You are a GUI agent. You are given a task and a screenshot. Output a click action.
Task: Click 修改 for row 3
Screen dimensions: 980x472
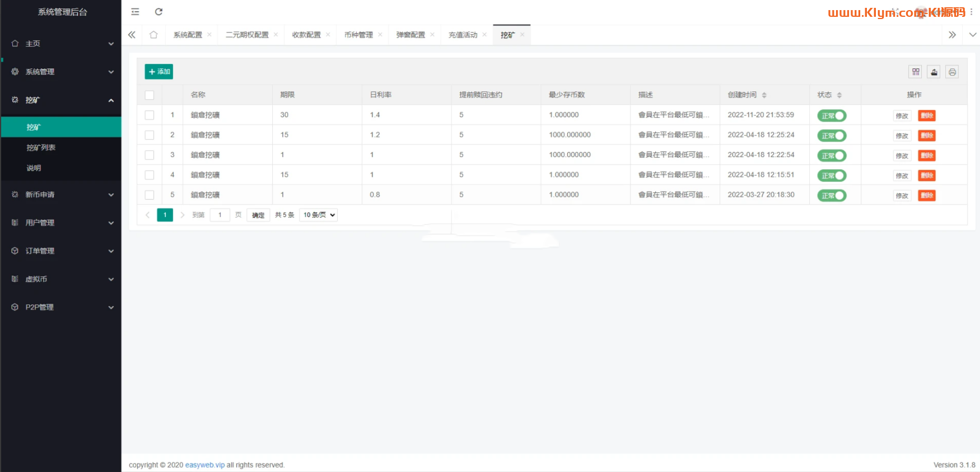[x=902, y=156]
